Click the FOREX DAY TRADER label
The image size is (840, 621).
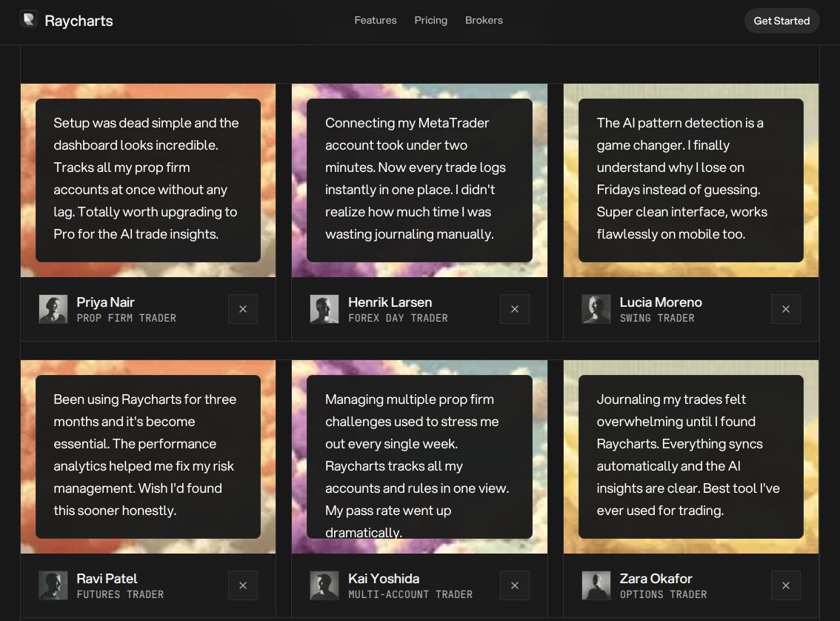pyautogui.click(x=398, y=318)
